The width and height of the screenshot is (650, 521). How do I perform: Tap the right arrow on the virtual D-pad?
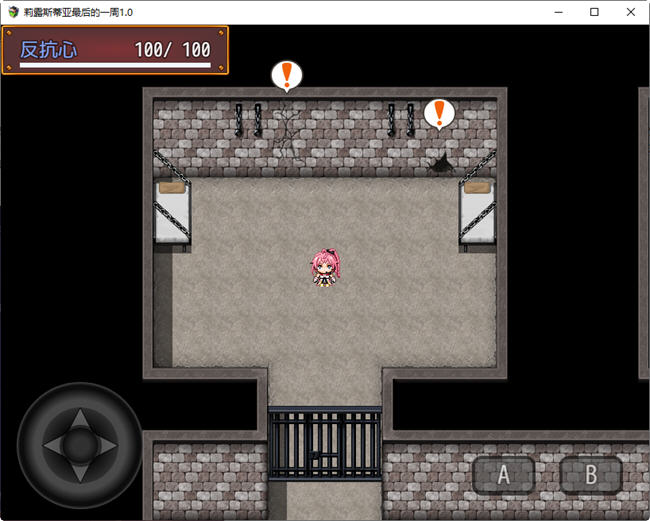110,445
